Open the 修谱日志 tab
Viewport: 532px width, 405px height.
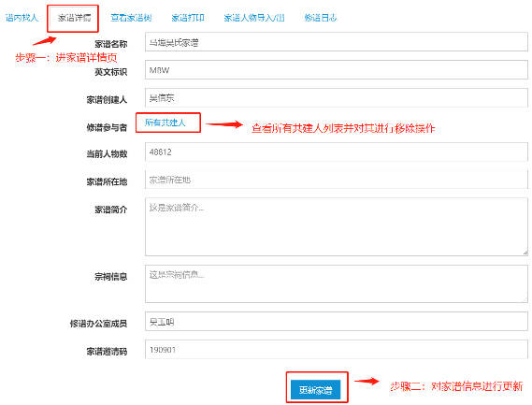(x=321, y=18)
